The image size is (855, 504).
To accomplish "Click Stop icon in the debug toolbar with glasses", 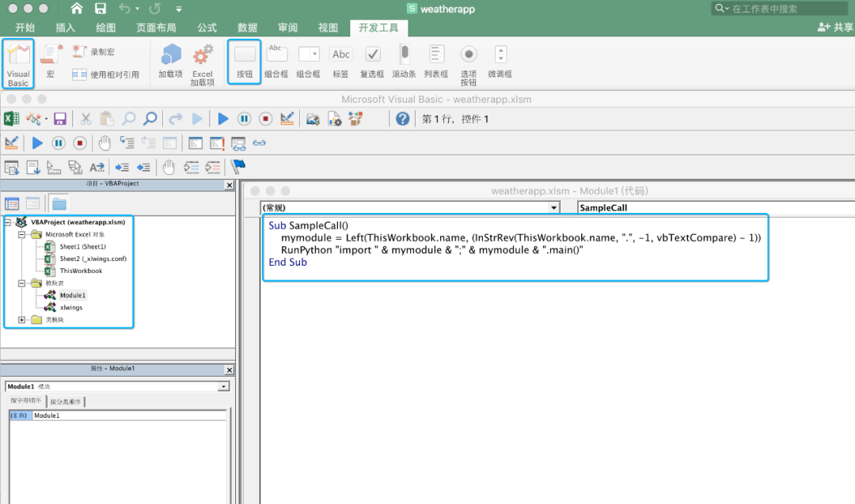I will point(80,142).
